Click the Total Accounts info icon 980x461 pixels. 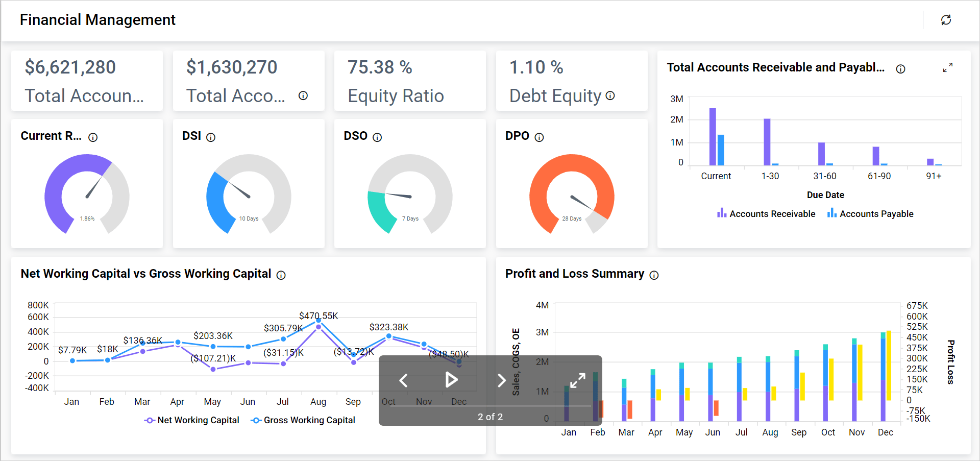pyautogui.click(x=303, y=95)
